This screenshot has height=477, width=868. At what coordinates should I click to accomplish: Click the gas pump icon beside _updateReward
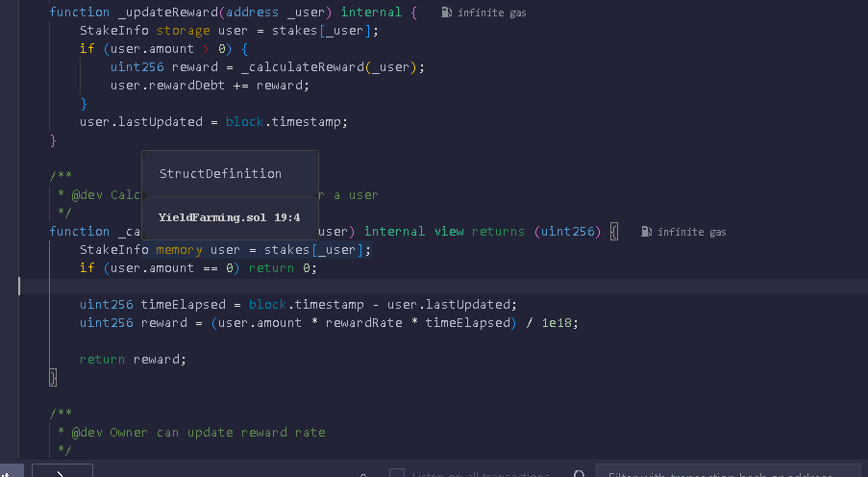click(x=446, y=13)
